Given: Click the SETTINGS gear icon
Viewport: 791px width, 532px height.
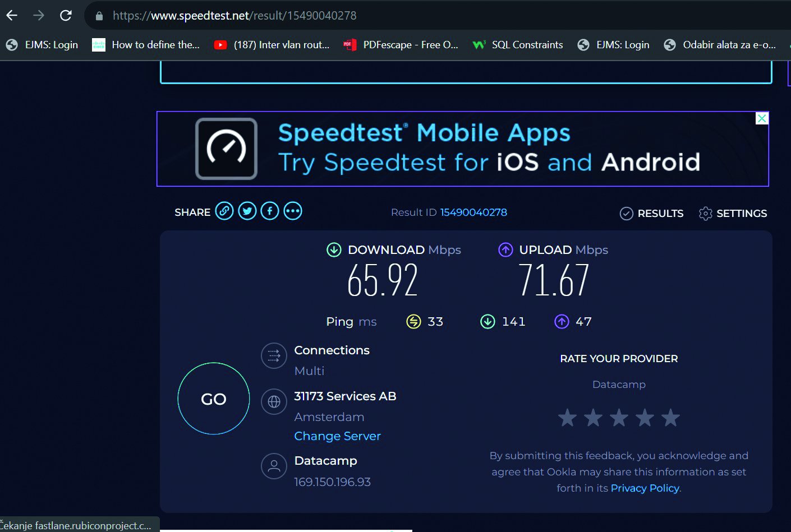Looking at the screenshot, I should pos(706,214).
